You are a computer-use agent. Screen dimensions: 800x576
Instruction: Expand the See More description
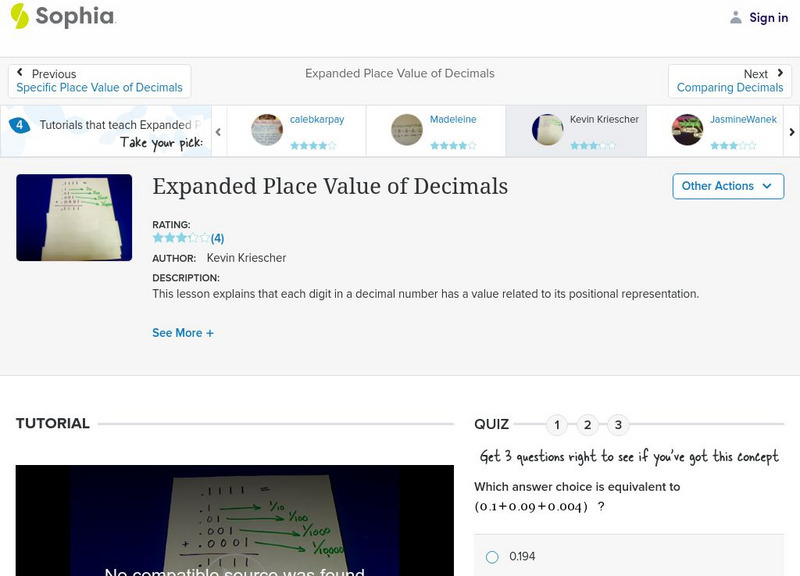tap(183, 333)
